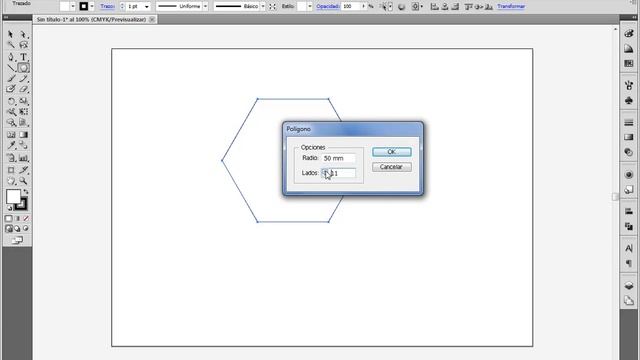Viewport: 640px width, 360px height.
Task: Open the Stroke panel icon
Action: (629, 122)
